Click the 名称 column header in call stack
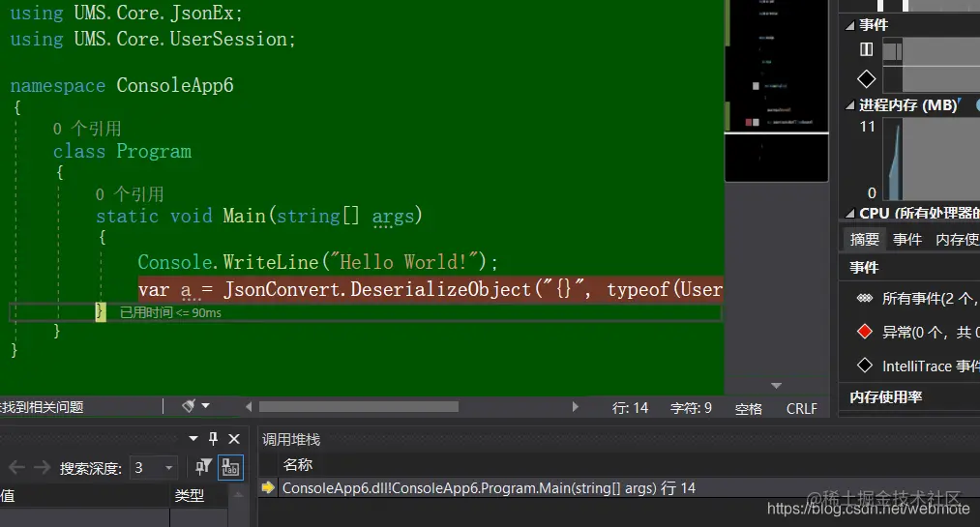The height and width of the screenshot is (527, 980). click(298, 464)
